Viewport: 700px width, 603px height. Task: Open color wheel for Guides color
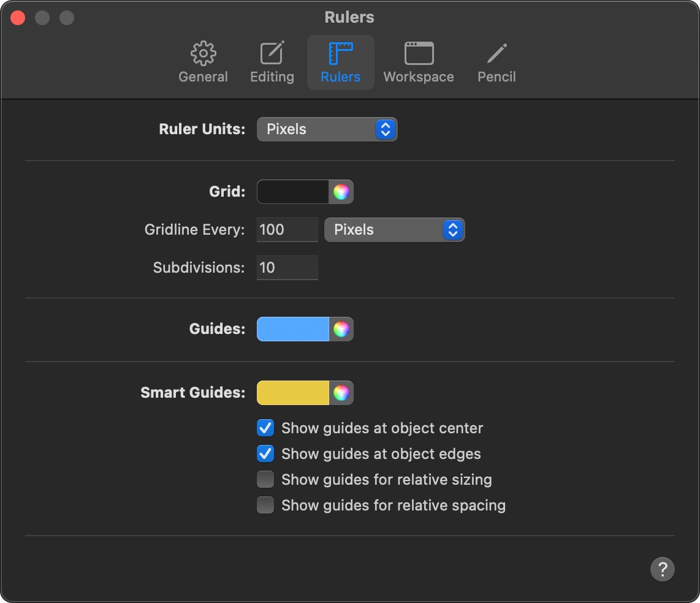click(341, 330)
